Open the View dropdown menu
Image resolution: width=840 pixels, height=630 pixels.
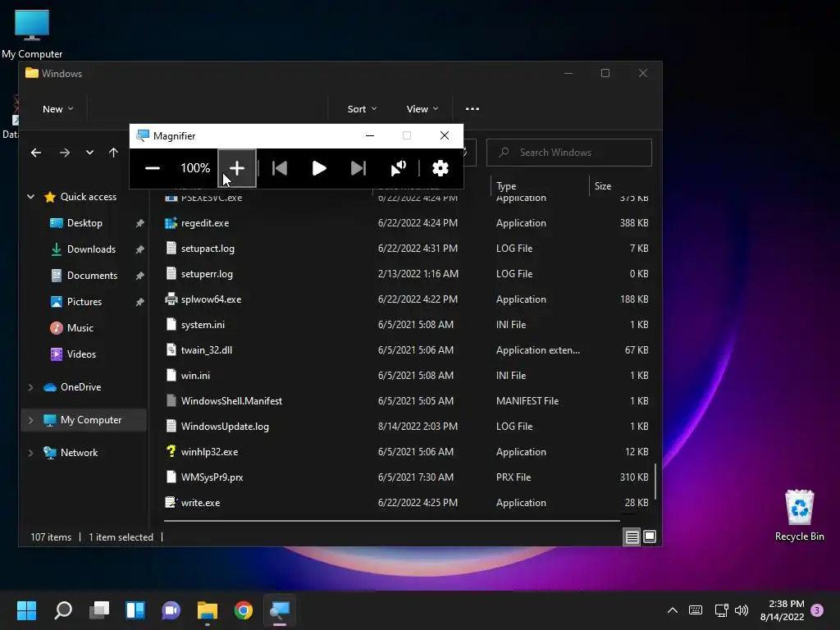(x=422, y=109)
